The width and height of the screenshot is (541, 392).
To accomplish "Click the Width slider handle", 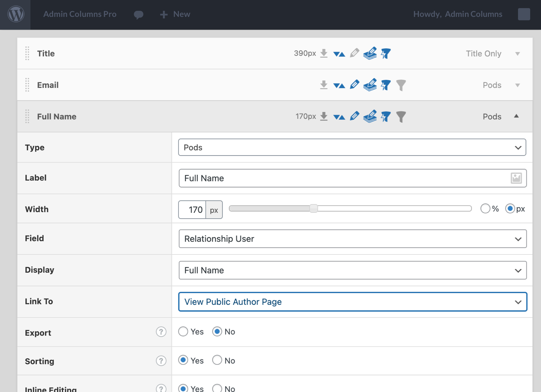I will pos(314,209).
